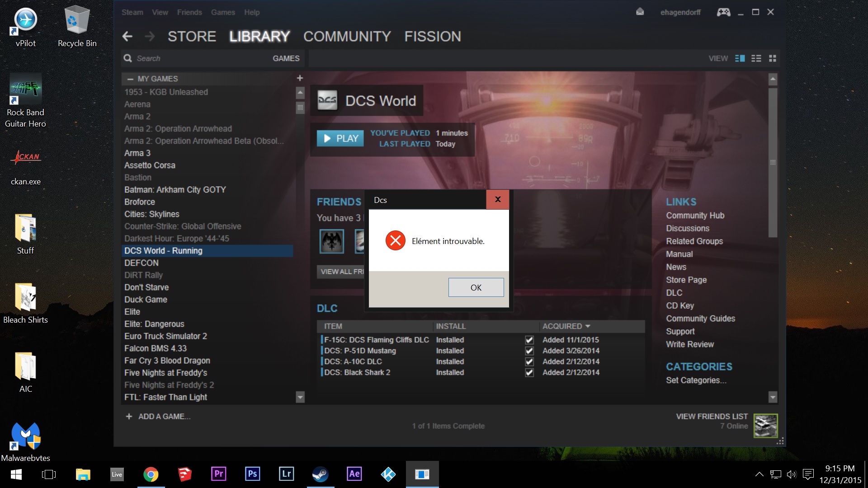Open After Effects from the taskbar
The height and width of the screenshot is (488, 868).
[x=354, y=474]
